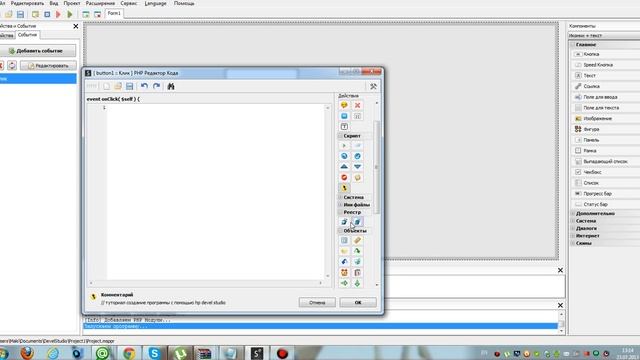
Task: Click the blue up triangle script icon
Action: [x=344, y=167]
